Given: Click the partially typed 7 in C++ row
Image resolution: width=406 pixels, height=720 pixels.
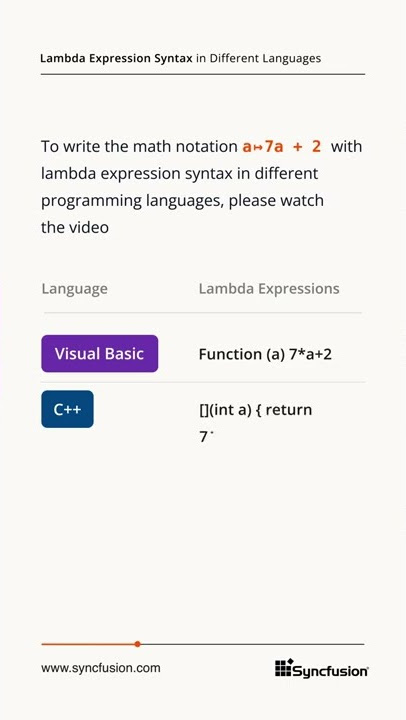Looking at the screenshot, I should point(203,437).
